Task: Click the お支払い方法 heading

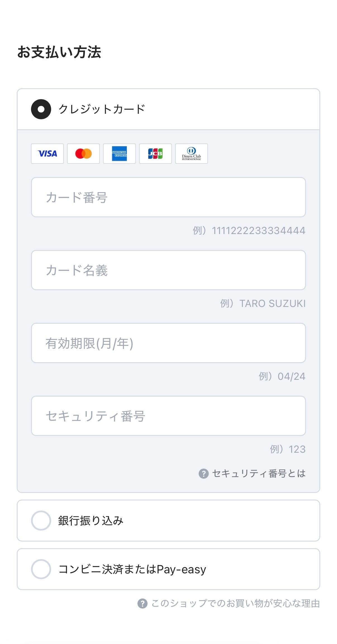Action: tap(59, 52)
